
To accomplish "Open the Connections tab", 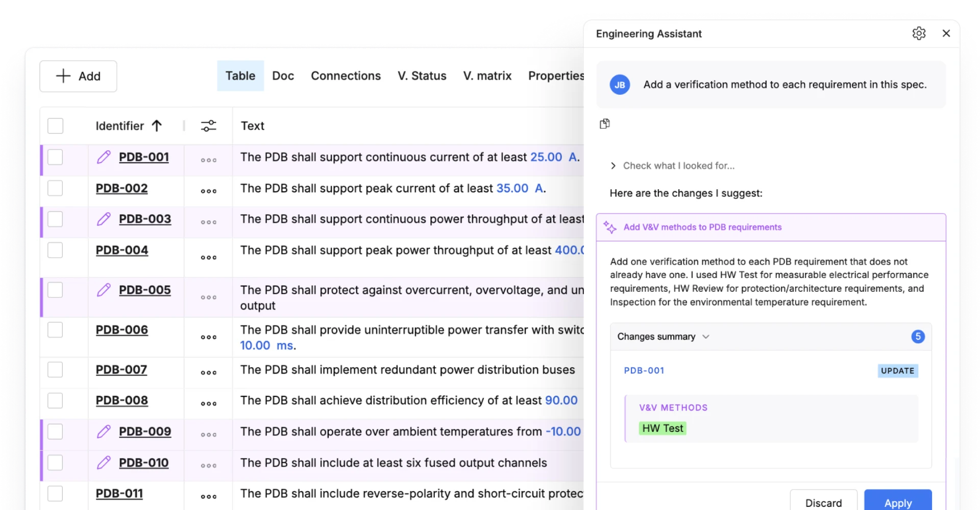I will [x=346, y=75].
